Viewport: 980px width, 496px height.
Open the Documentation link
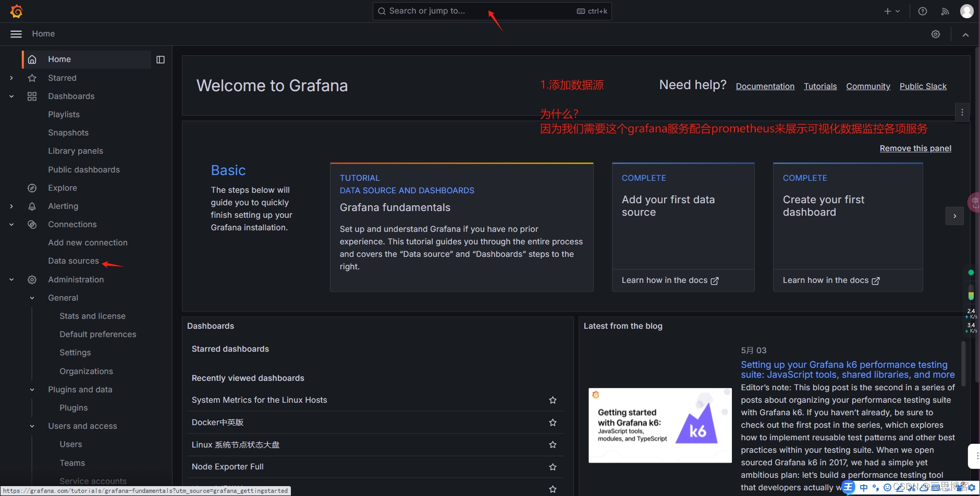(765, 86)
